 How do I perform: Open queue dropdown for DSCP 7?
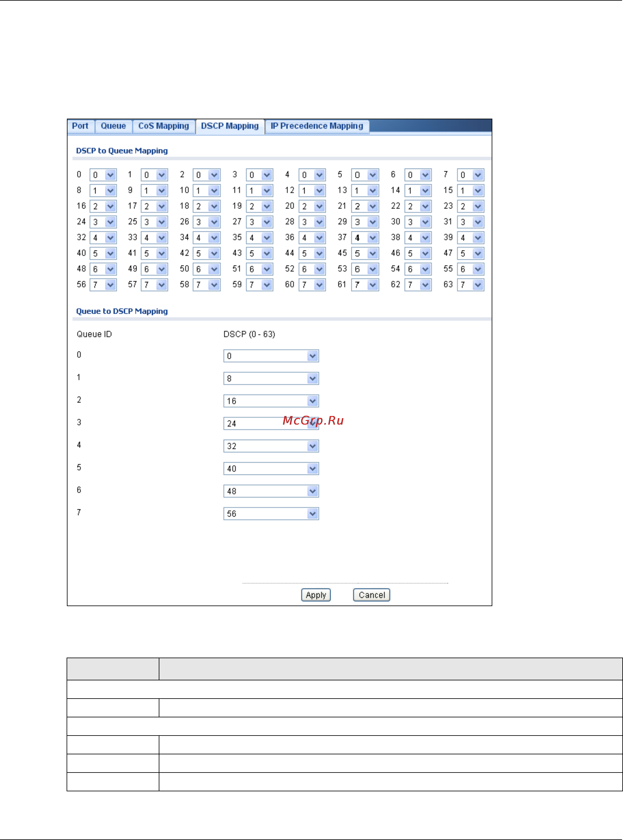click(471, 175)
